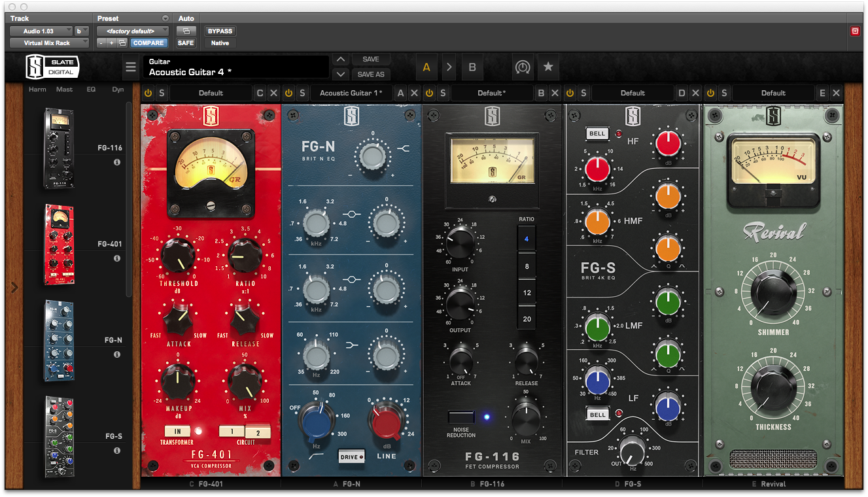Click the SAVE AS button
This screenshot has width=868, height=497.
coord(371,74)
